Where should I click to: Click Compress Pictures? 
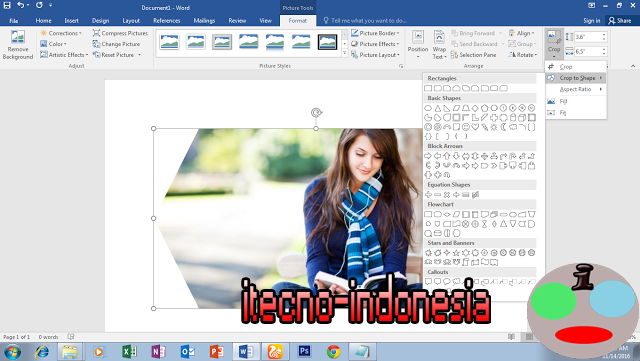(120, 33)
